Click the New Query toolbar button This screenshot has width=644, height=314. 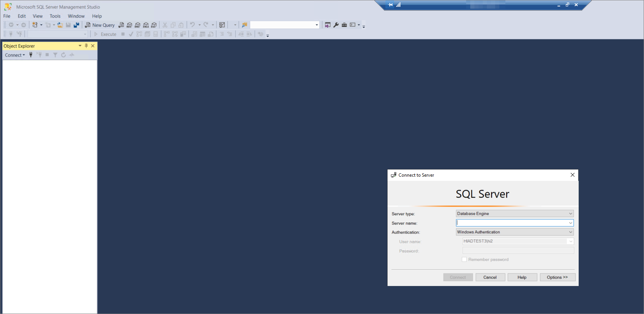pyautogui.click(x=100, y=25)
